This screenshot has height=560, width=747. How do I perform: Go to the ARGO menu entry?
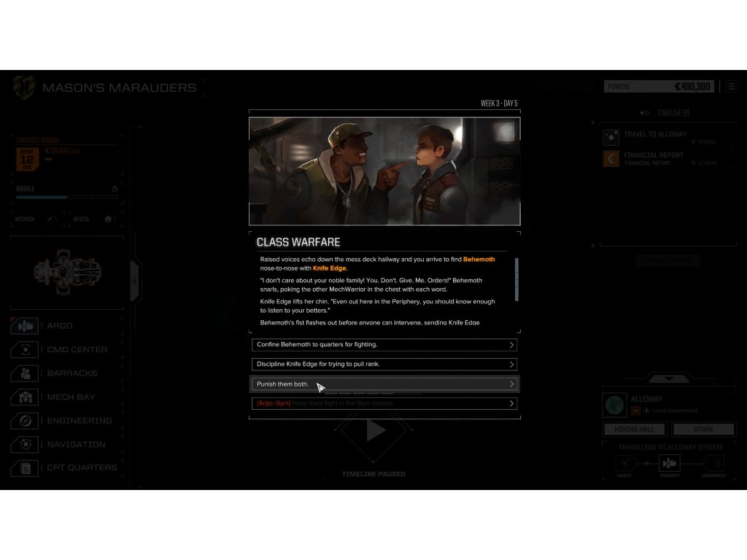point(60,326)
